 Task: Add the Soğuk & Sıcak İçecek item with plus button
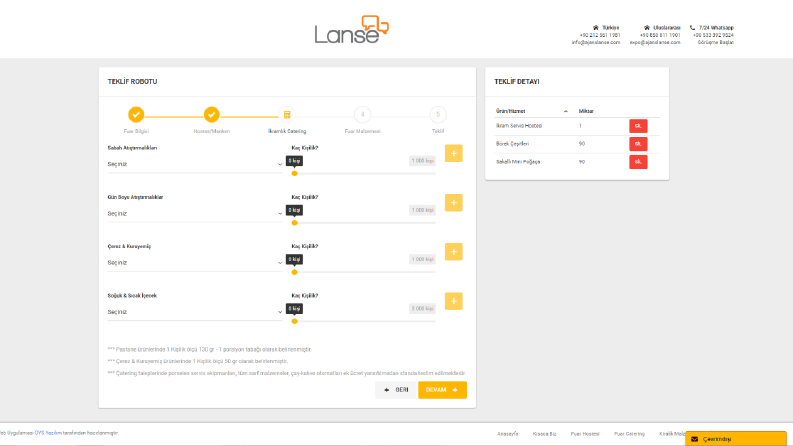tap(454, 301)
